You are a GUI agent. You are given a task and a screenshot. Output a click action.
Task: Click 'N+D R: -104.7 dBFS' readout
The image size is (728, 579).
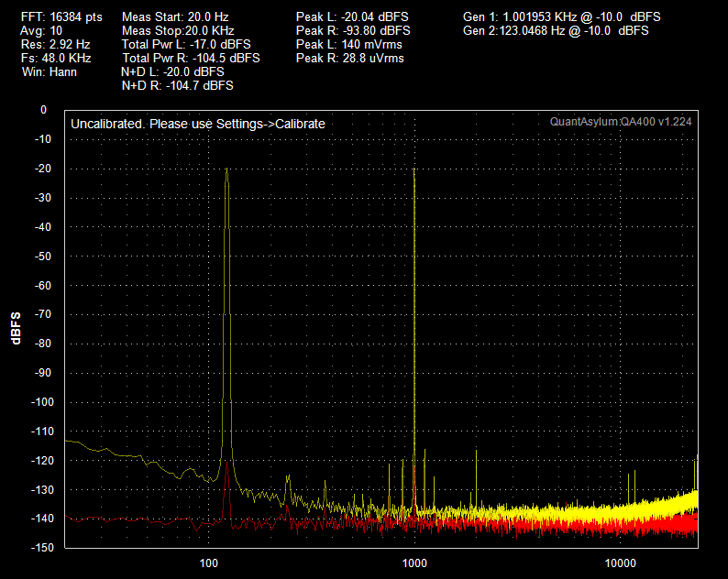click(177, 85)
